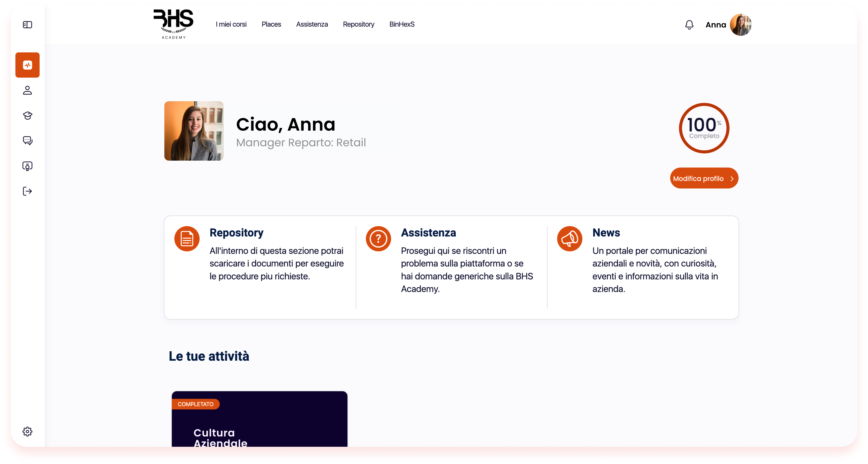The width and height of the screenshot is (868, 464).
Task: Open the settings gear icon
Action: [27, 431]
